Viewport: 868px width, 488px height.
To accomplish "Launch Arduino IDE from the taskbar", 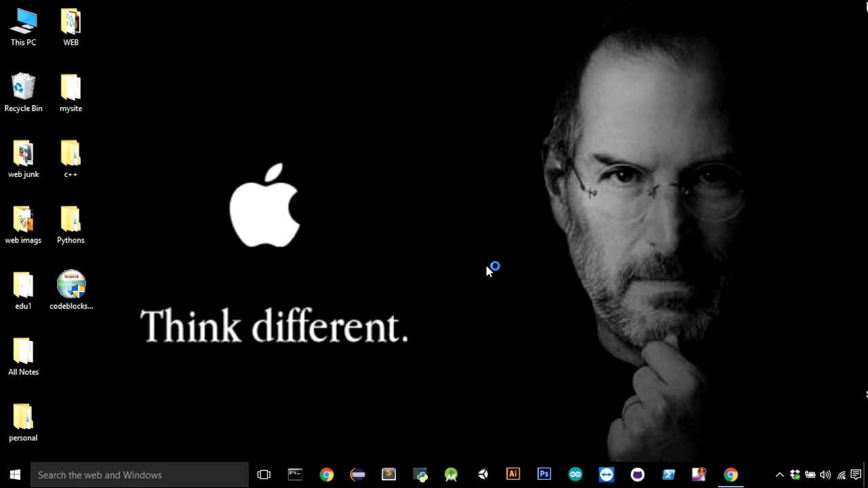I will 576,474.
